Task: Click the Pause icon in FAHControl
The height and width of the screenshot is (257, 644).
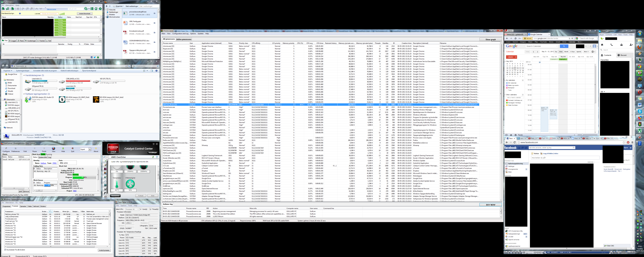Action: (x=35, y=148)
